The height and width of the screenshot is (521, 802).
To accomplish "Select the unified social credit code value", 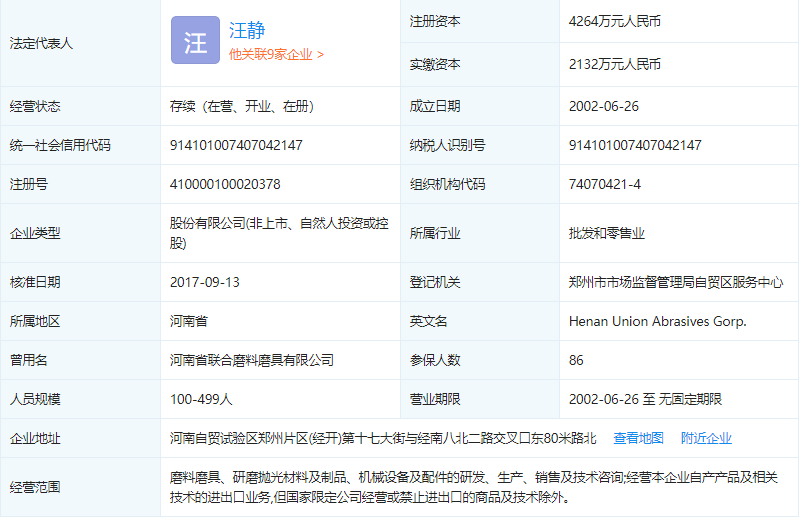I will (236, 145).
